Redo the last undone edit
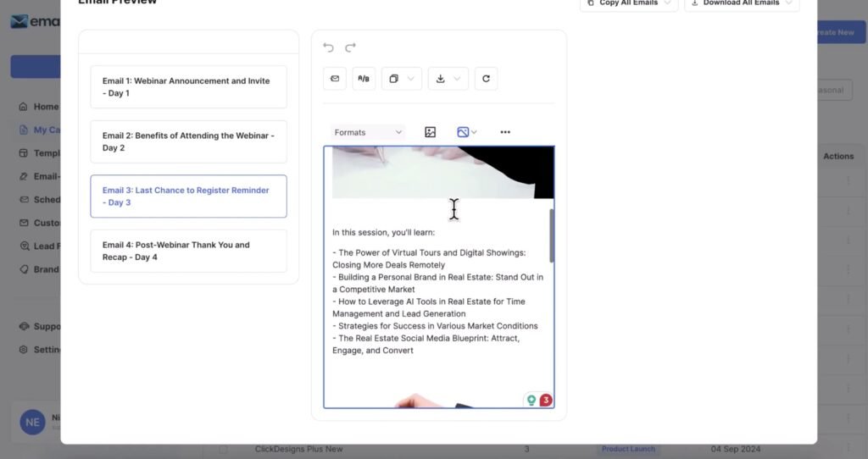 coord(350,47)
